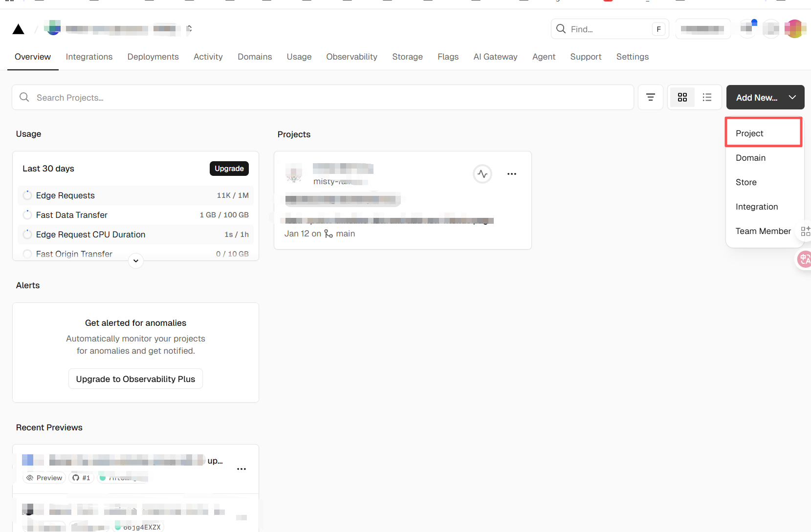Switch to grid view layout
Viewport: 811px width, 532px height.
click(x=682, y=97)
